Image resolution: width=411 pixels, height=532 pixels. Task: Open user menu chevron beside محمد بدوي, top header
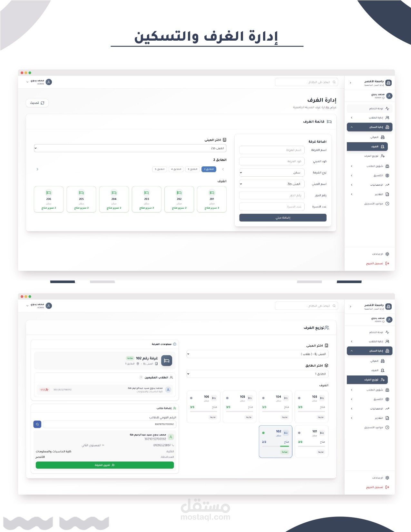[x=27, y=82]
